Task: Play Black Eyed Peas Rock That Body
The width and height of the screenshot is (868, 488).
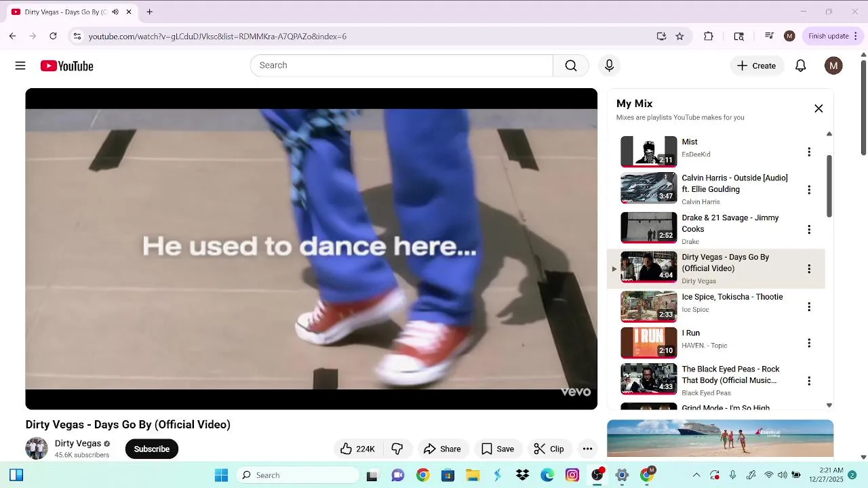Action: tap(649, 380)
